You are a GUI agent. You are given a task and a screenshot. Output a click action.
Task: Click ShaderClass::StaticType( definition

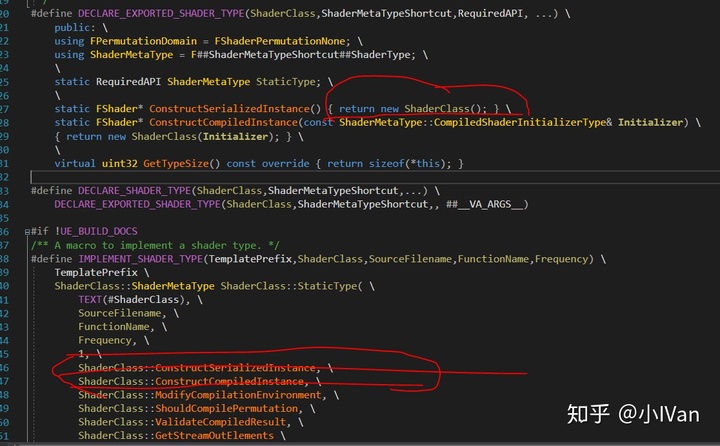[291, 286]
